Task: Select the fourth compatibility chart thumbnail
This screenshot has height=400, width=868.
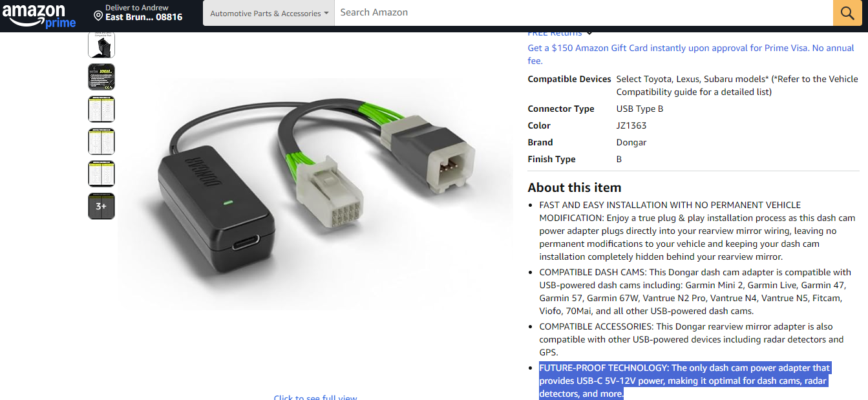Action: point(101,142)
